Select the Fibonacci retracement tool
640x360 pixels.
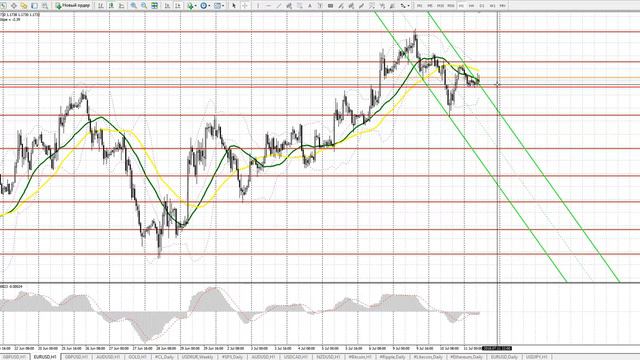(299, 6)
